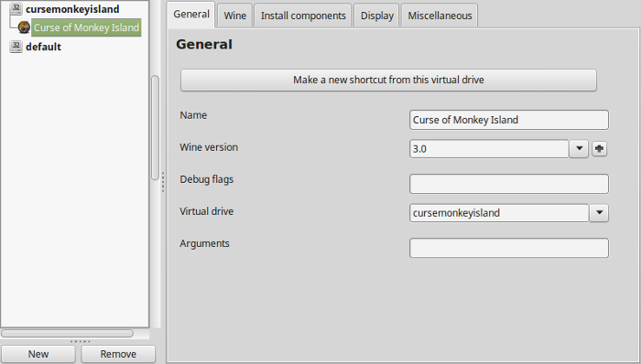
Task: Open the Wine version dropdown arrow
Action: [x=579, y=148]
